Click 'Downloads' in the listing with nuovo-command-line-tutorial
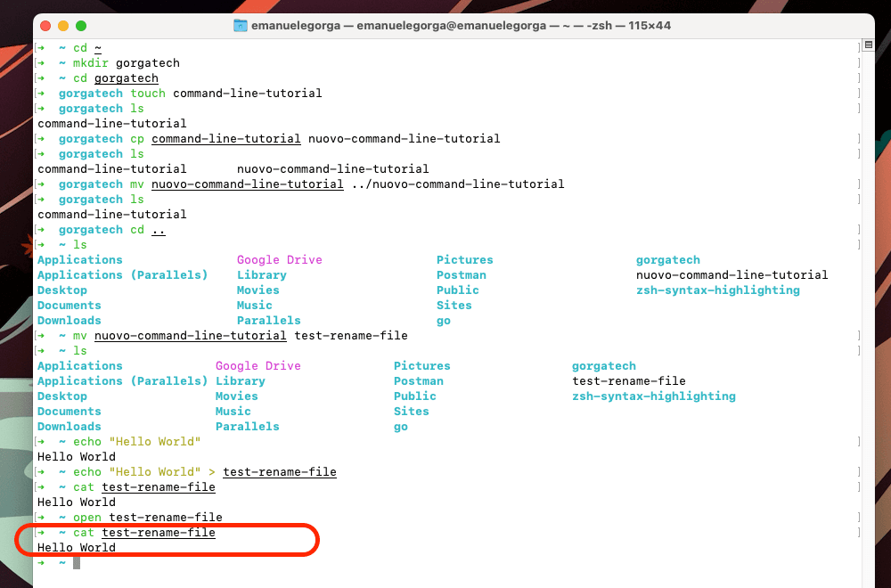The width and height of the screenshot is (891, 588). (x=69, y=321)
